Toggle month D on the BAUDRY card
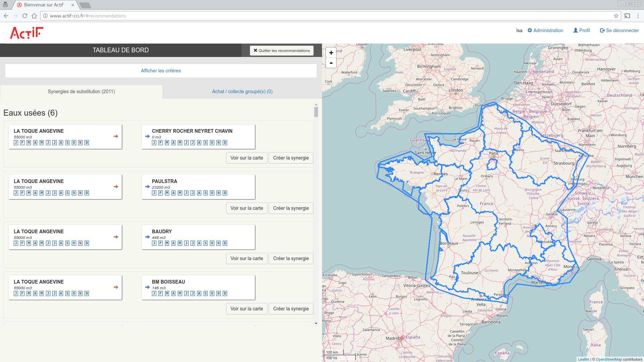The image size is (644, 362). pyautogui.click(x=225, y=243)
